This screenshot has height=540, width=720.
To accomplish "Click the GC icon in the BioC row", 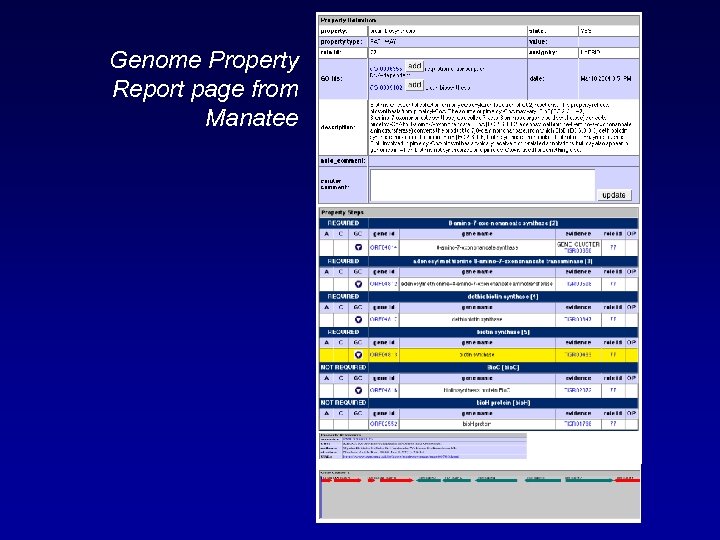I will (358, 390).
